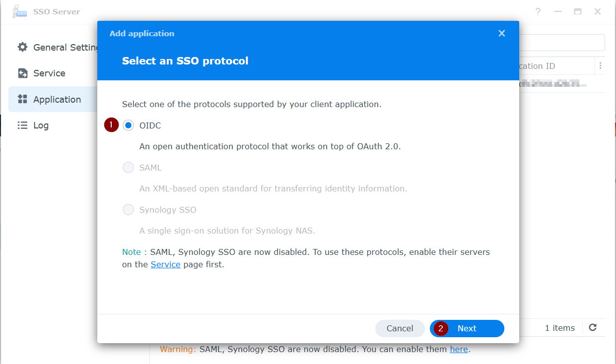Click the SAML description text
Viewport: 616px width, 364px height.
(x=273, y=188)
